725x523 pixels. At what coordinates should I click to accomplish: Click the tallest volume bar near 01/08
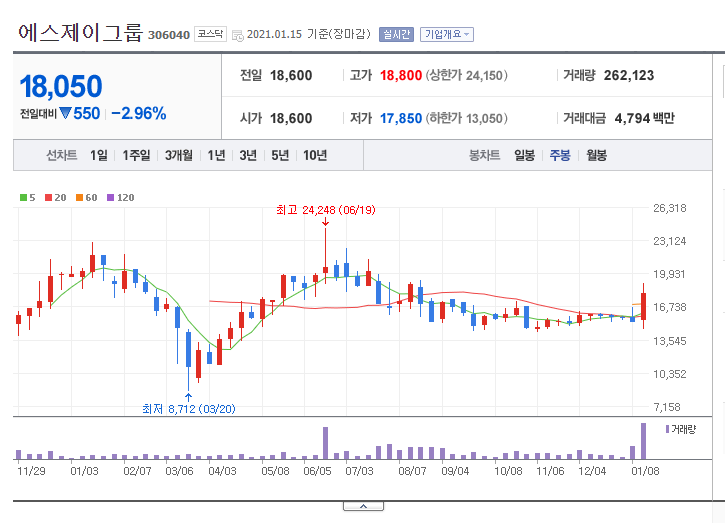pyautogui.click(x=643, y=441)
